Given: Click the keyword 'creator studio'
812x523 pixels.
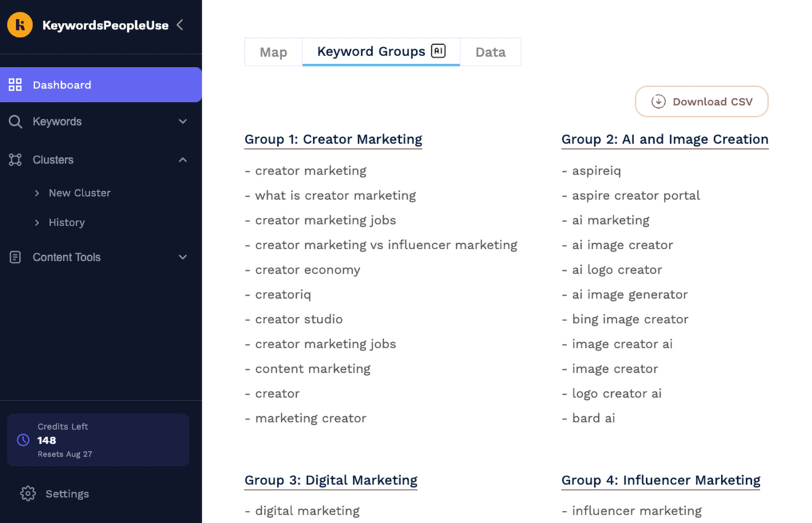Looking at the screenshot, I should (x=299, y=319).
